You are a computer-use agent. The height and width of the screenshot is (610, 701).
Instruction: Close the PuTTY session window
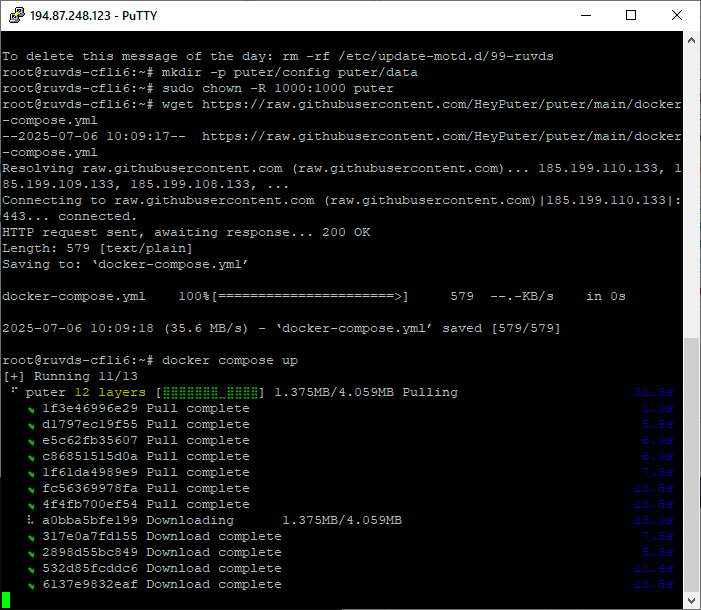pyautogui.click(x=677, y=15)
